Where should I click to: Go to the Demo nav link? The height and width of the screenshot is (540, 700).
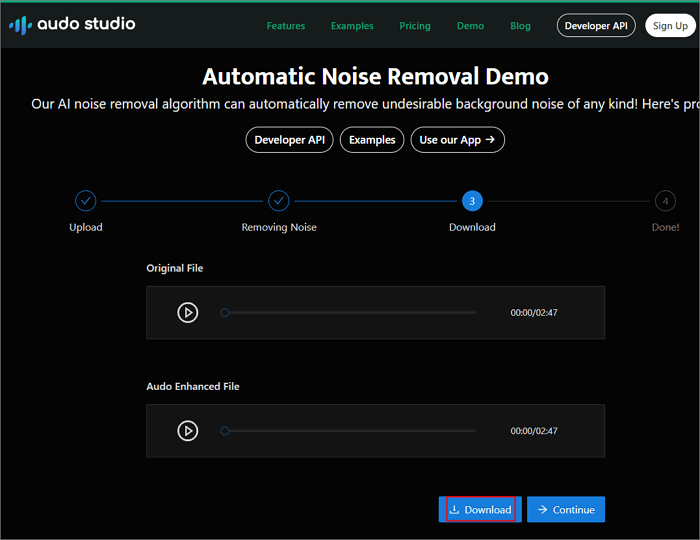[x=471, y=26]
